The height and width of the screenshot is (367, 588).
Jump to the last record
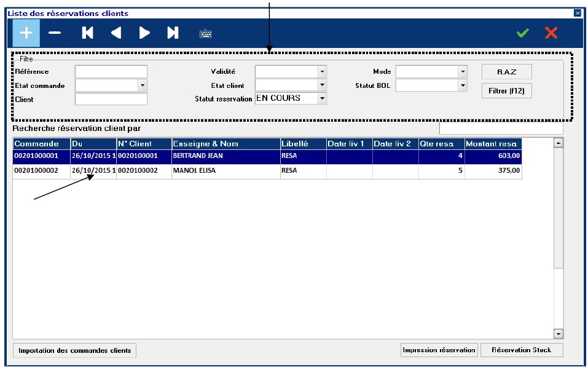tap(173, 33)
